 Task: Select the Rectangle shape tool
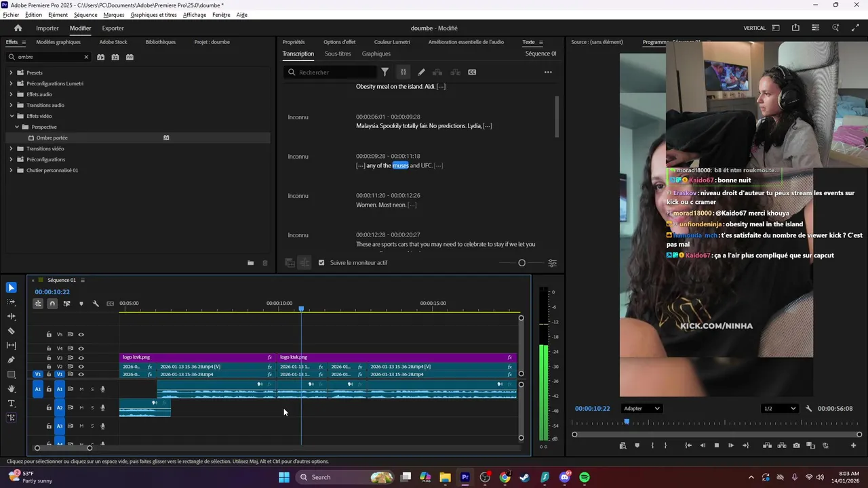coord(11,375)
